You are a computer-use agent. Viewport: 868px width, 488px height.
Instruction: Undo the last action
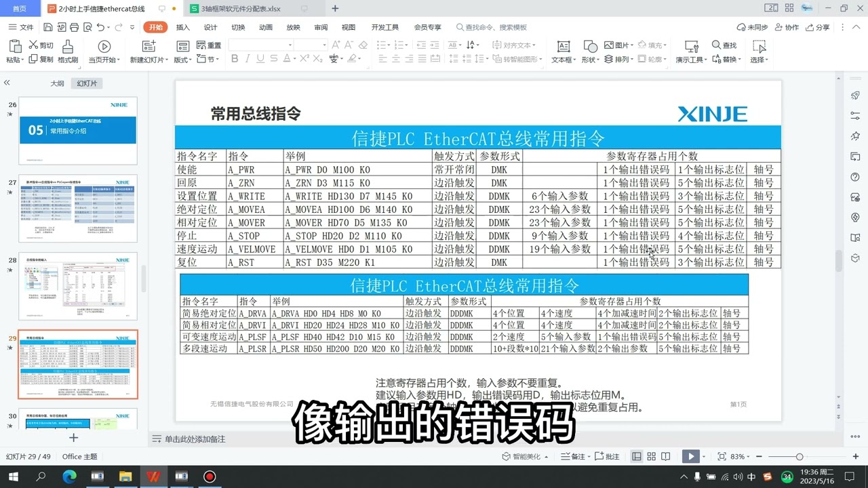click(100, 27)
